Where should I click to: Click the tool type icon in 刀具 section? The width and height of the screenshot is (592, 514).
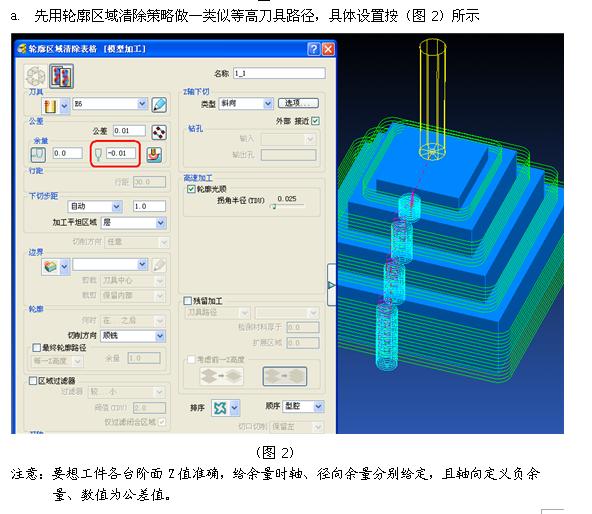pos(51,106)
